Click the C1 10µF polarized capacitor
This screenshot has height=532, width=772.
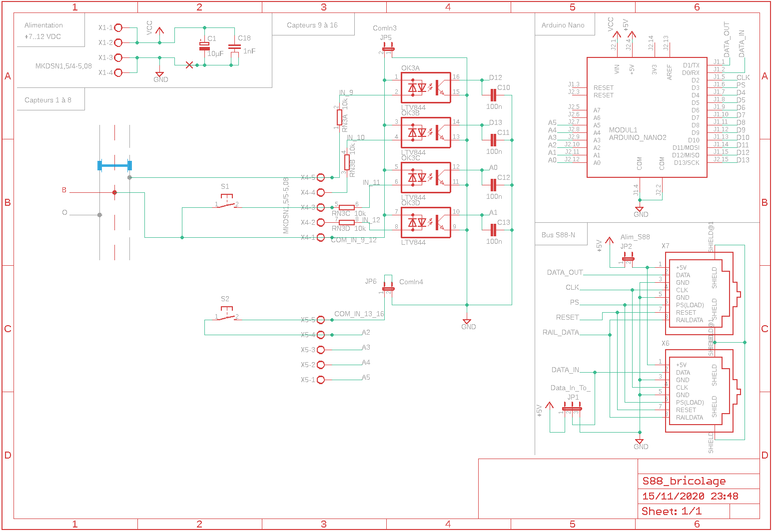click(x=204, y=46)
